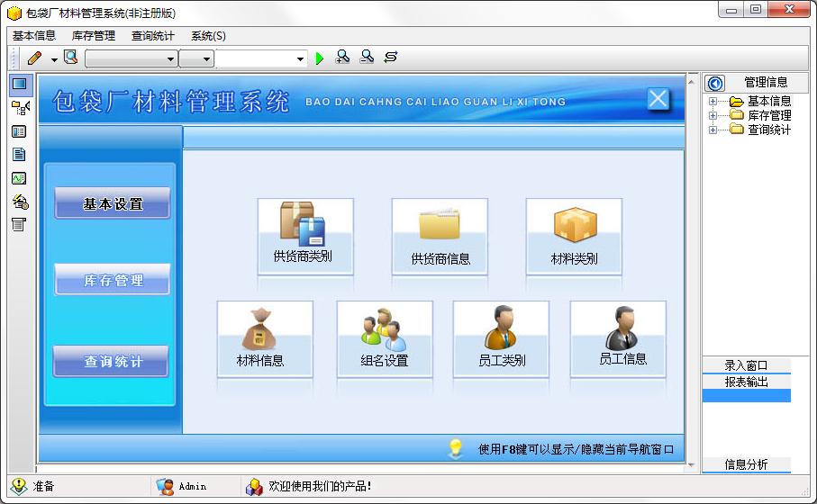This screenshot has height=504, width=817.
Task: Click the magnifier-minus remove filter icon
Action: pyautogui.click(x=367, y=57)
